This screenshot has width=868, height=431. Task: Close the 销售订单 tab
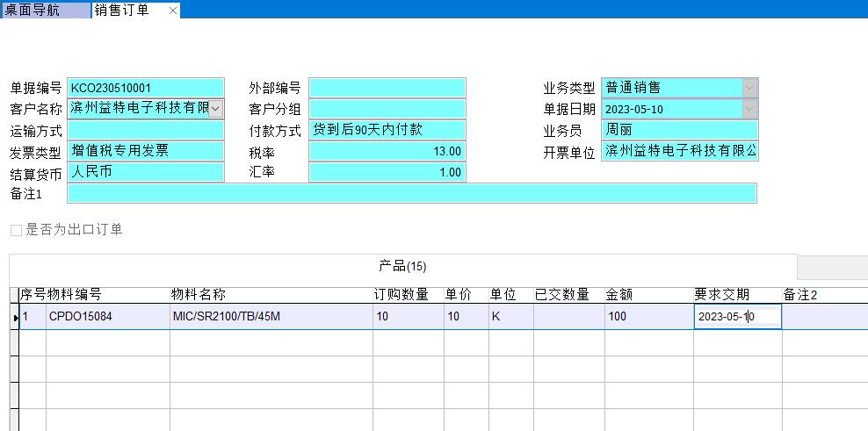[172, 11]
